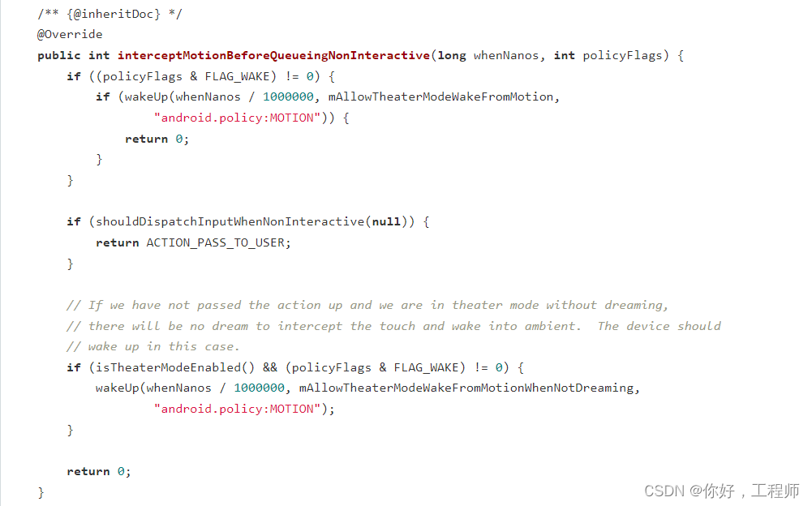Click the inheritDoc comment line
The image size is (812, 506).
[x=110, y=14]
